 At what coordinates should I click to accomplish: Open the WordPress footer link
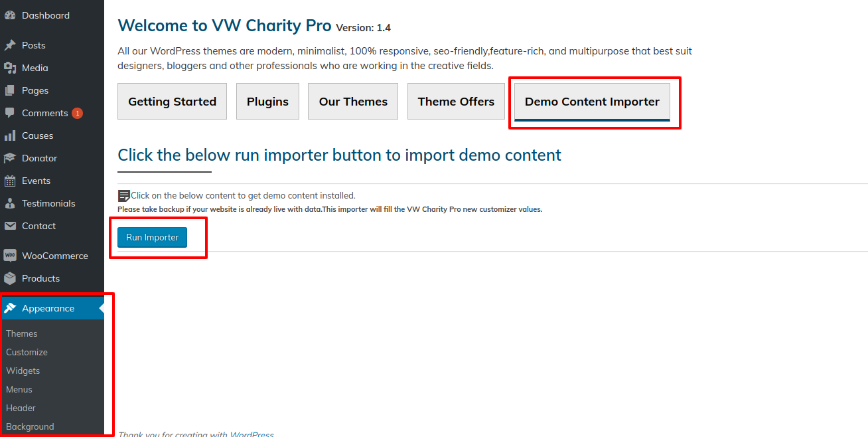pos(252,434)
